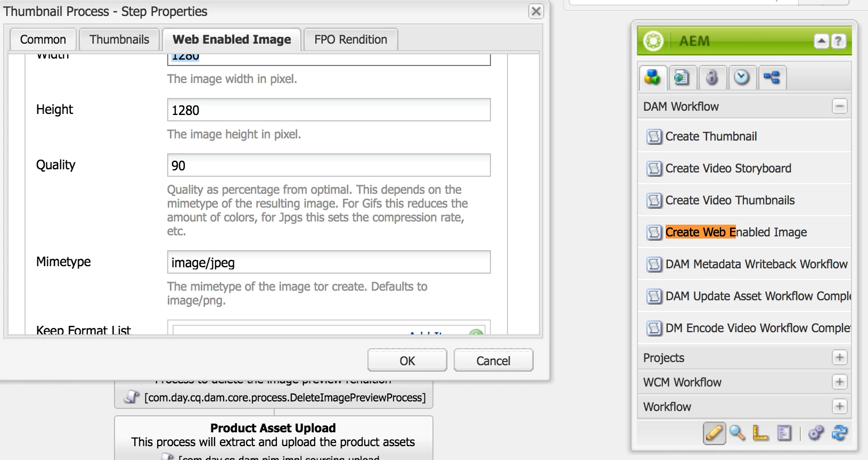Open the Page tab with the globe document icon
868x460 pixels.
682,78
